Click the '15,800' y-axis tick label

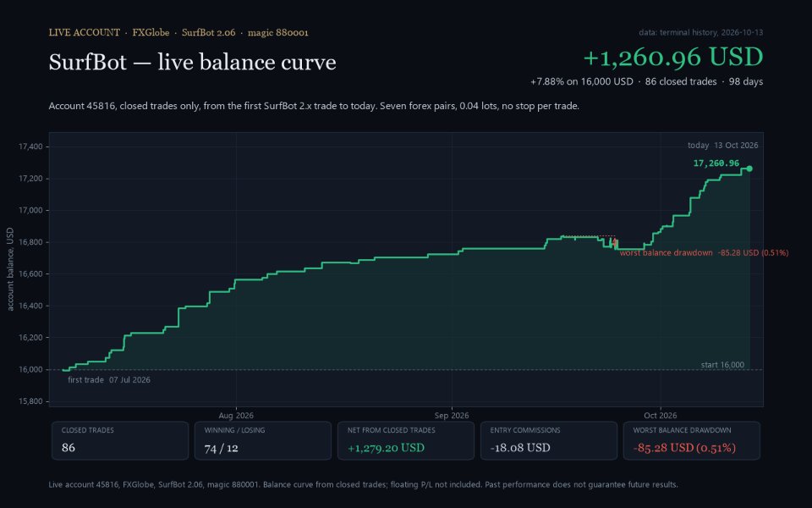click(30, 401)
